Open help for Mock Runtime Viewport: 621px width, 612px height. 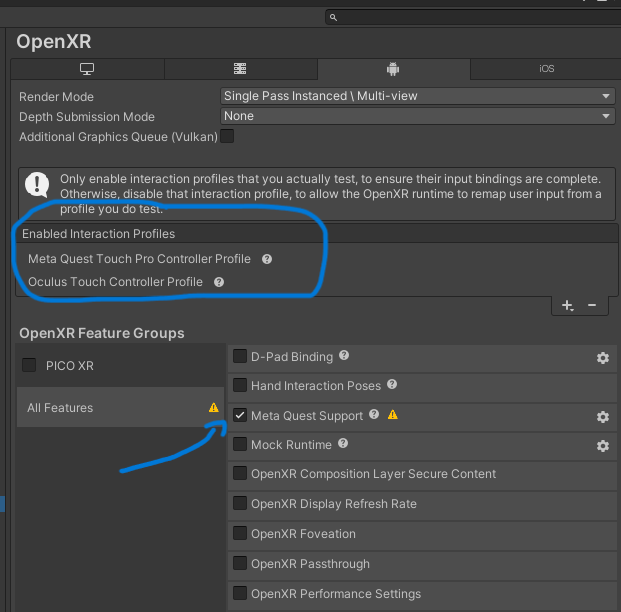(343, 443)
